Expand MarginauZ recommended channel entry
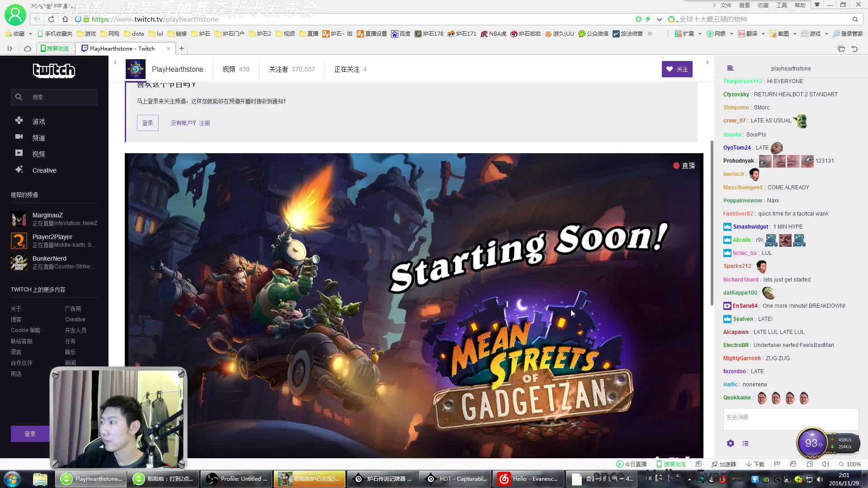The width and height of the screenshot is (868, 488). [54, 219]
